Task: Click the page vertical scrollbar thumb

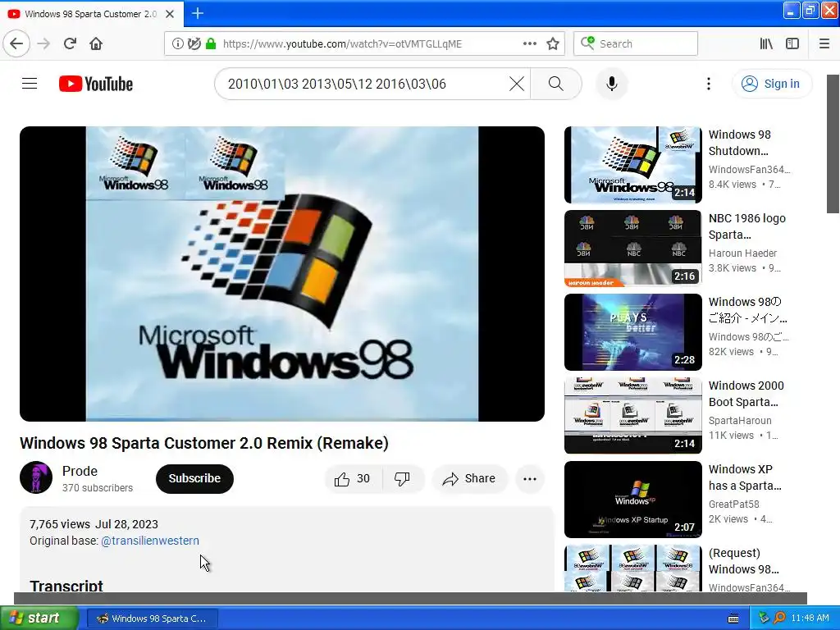Action: pos(833,144)
